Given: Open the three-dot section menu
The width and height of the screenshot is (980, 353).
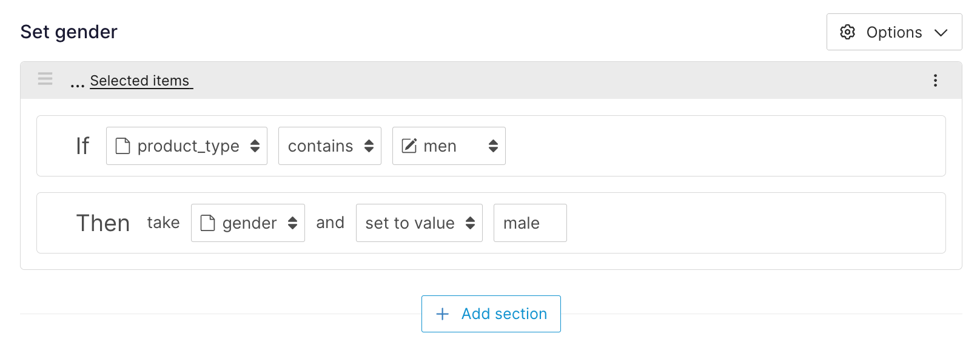Looking at the screenshot, I should 935,81.
